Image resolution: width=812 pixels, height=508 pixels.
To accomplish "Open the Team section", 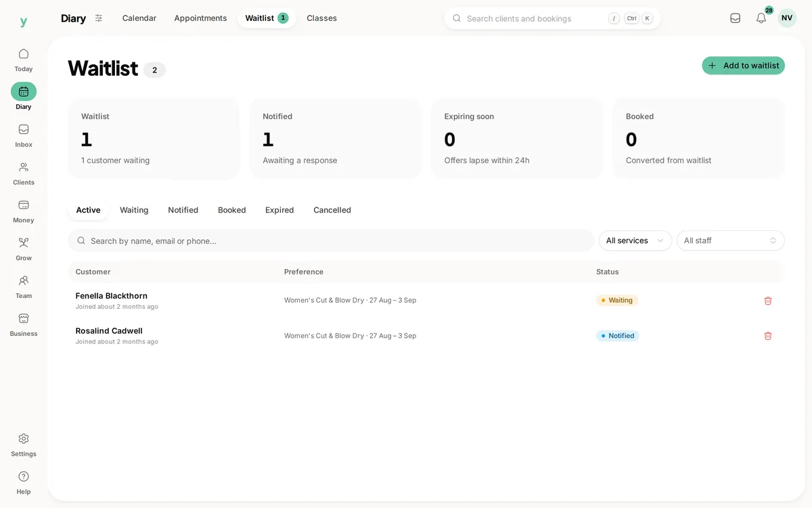I will coord(24,287).
